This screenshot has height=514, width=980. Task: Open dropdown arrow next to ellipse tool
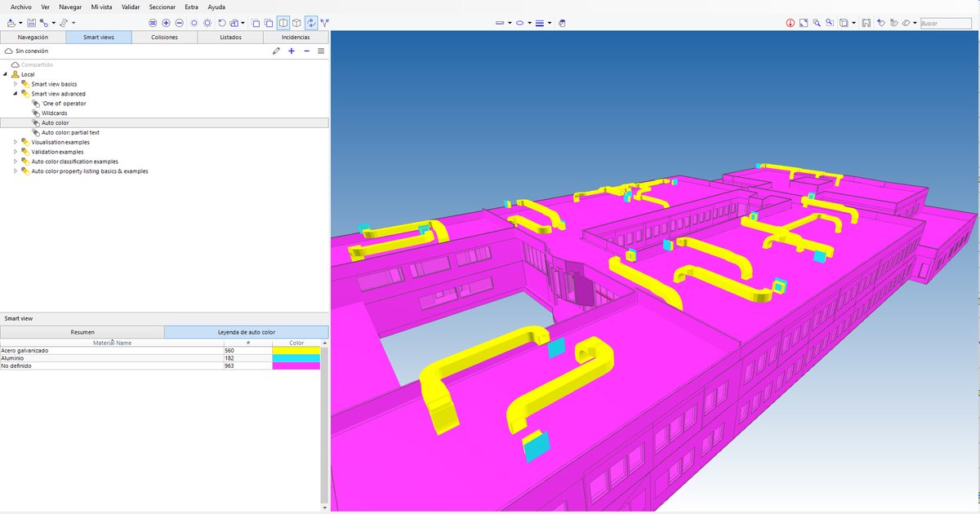[x=529, y=24]
